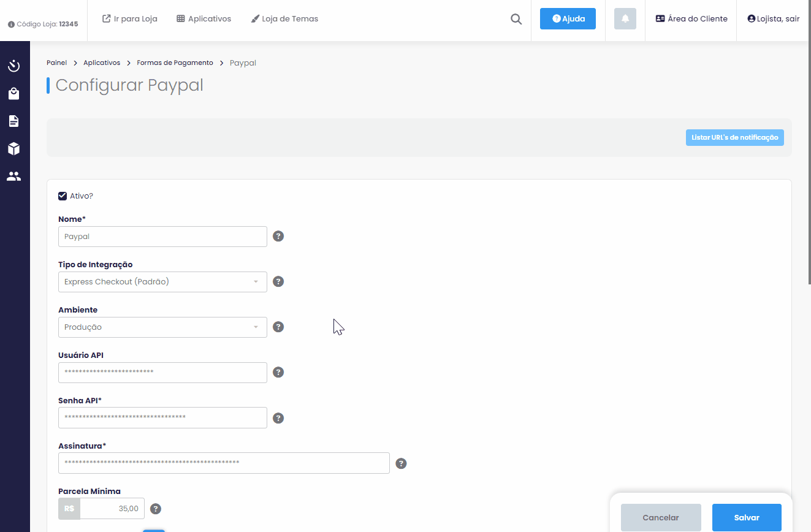Screen dimensions: 811x532
Task: Go to Painel breadcrumb
Action: 56,63
